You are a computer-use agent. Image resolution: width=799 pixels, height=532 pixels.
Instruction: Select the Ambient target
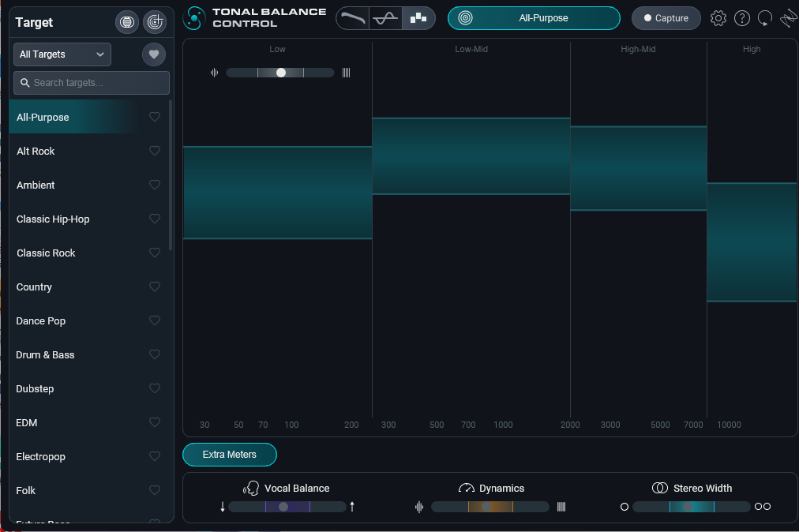(89, 185)
